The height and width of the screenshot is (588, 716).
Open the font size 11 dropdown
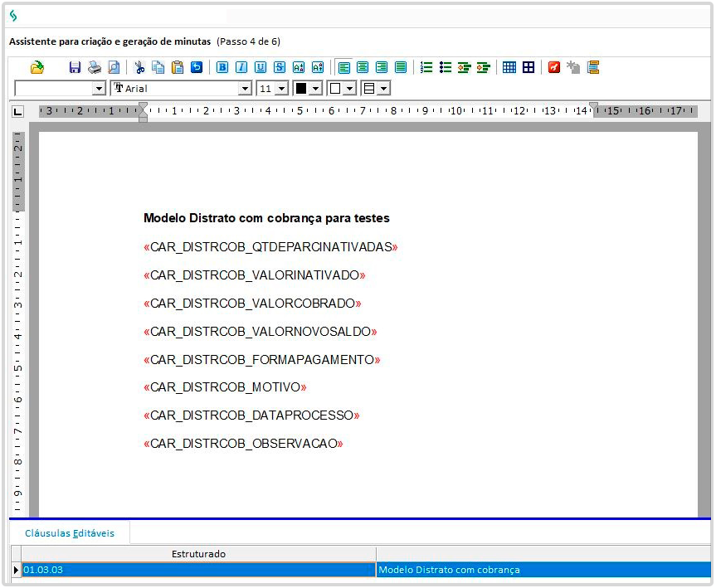[281, 88]
